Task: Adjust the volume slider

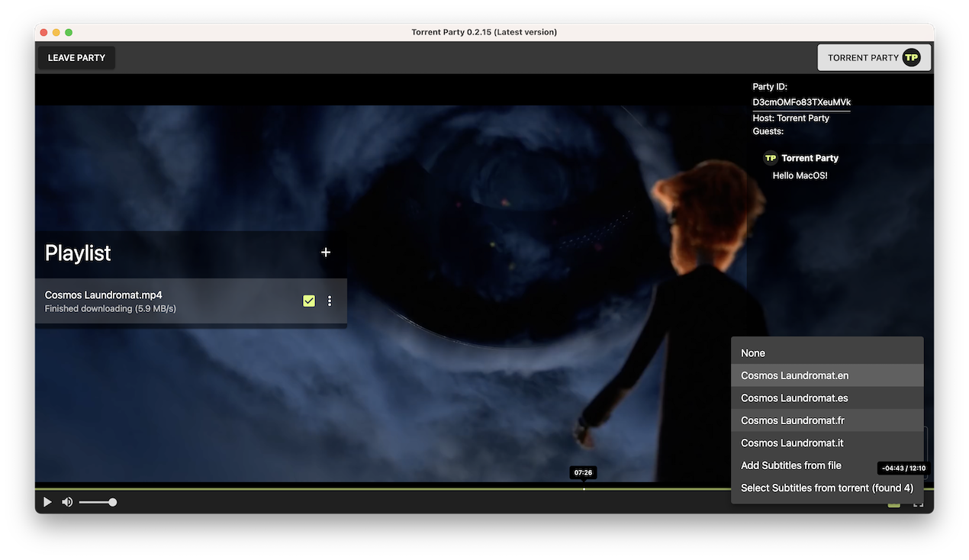Action: 97,502
